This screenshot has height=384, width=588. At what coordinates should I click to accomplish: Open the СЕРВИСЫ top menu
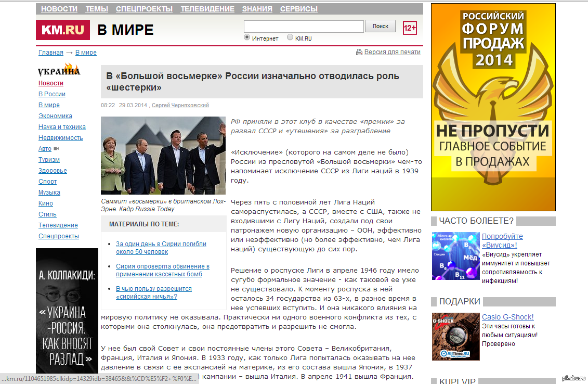(299, 9)
